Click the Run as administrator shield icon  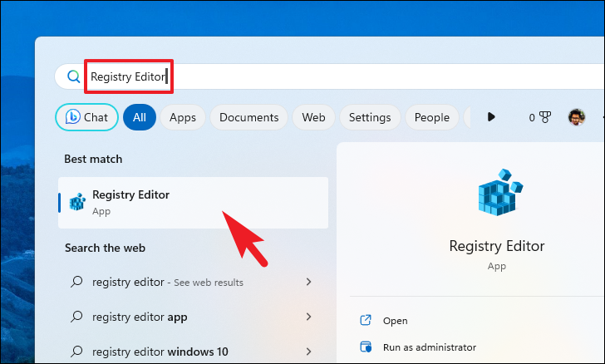point(366,347)
